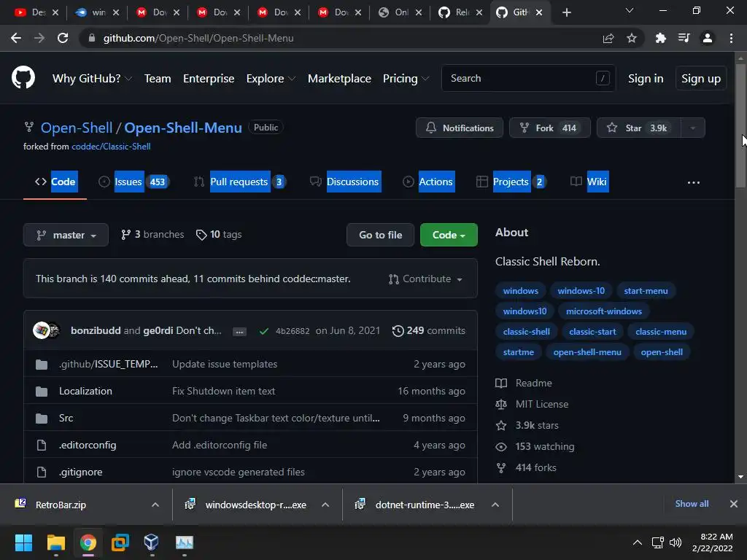Open Why GitHub? menu

[92, 79]
